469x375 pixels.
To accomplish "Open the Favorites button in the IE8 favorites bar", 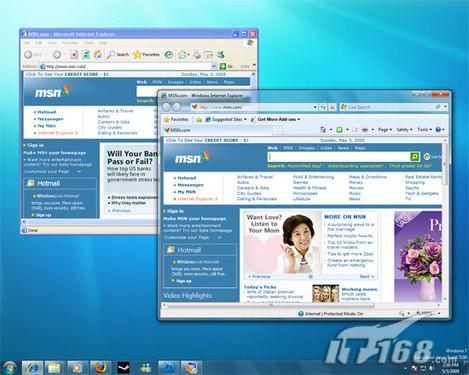I will [x=176, y=119].
